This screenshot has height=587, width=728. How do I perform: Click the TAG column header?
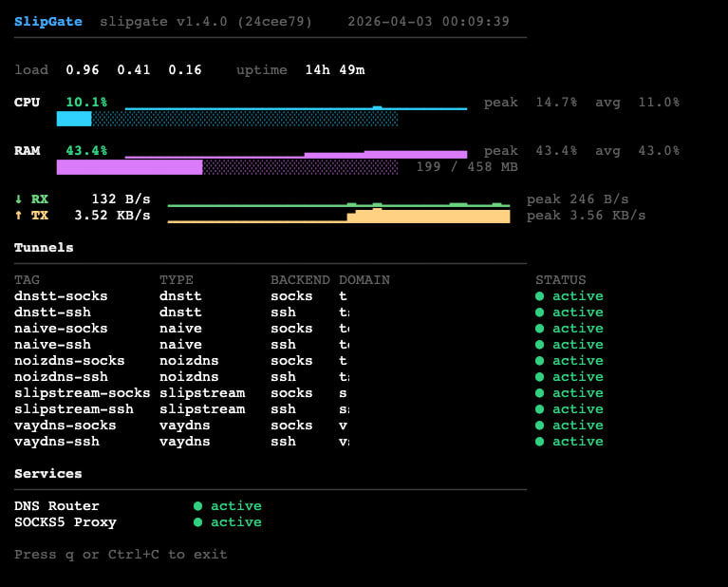[x=27, y=280]
